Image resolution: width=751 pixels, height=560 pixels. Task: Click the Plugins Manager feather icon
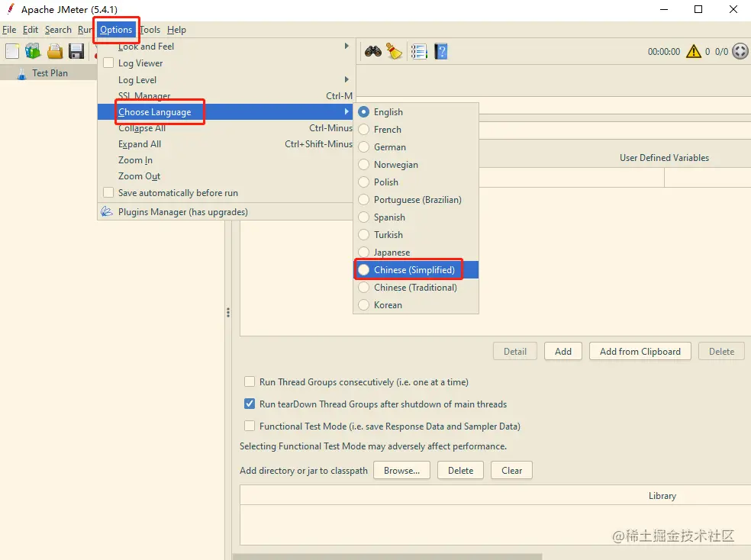coord(107,211)
